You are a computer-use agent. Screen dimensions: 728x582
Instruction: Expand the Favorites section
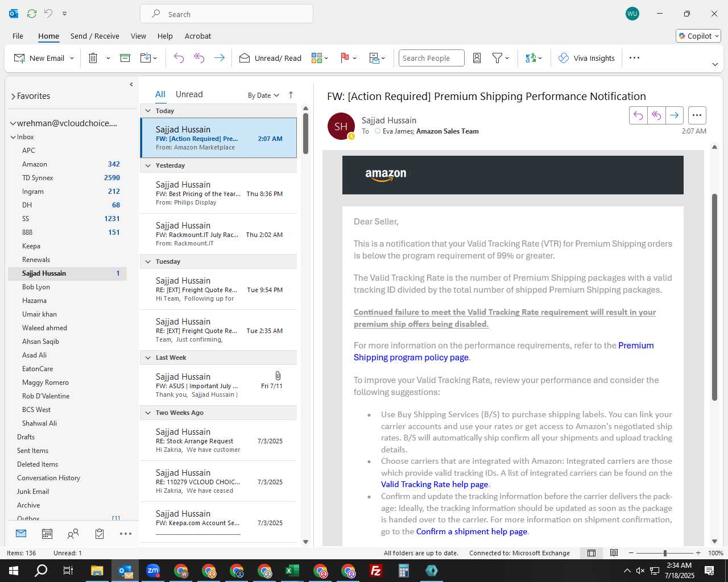(x=13, y=96)
